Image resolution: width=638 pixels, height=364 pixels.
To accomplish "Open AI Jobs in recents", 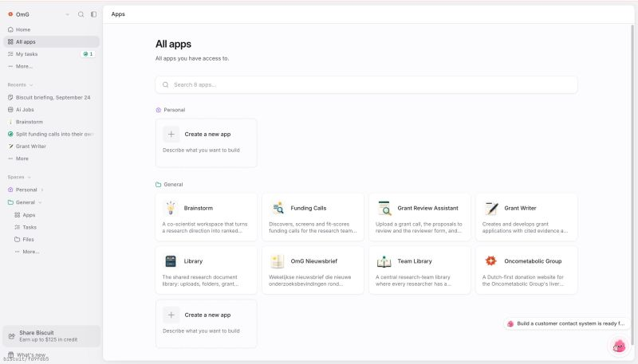I will point(52,110).
